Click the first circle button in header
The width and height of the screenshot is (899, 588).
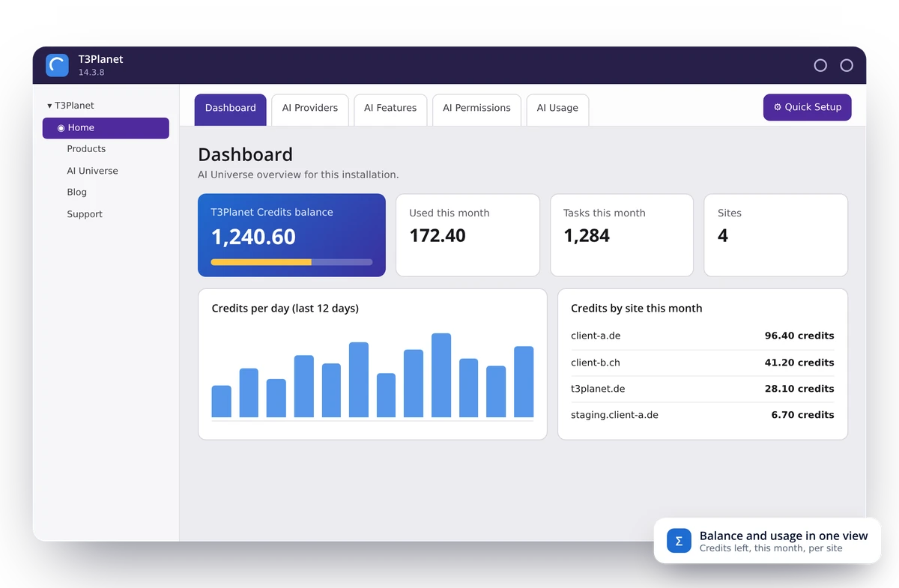820,65
